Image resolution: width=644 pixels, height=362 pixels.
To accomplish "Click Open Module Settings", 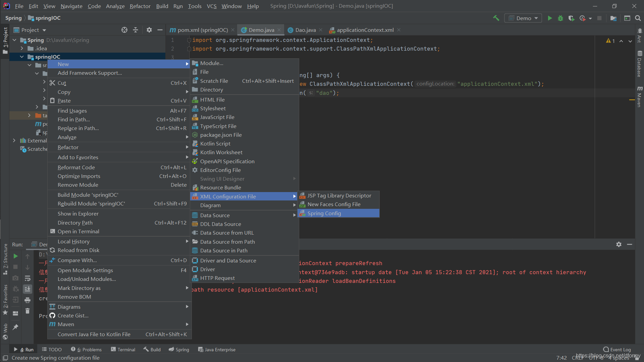I will [119, 270].
